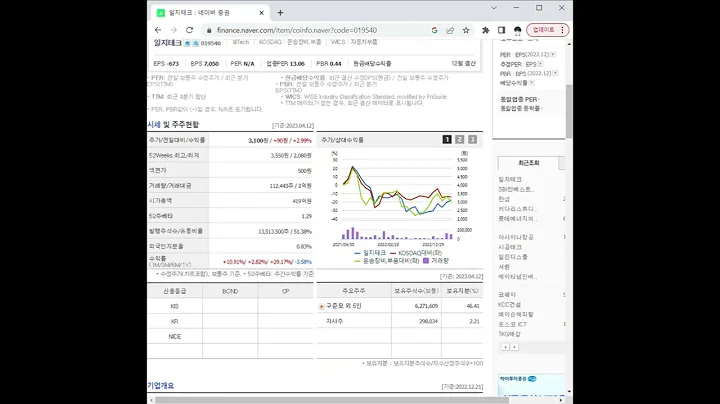Image resolution: width=720 pixels, height=404 pixels.
Task: Click the 외국인지분율 value 0.83%
Action: tap(304, 247)
